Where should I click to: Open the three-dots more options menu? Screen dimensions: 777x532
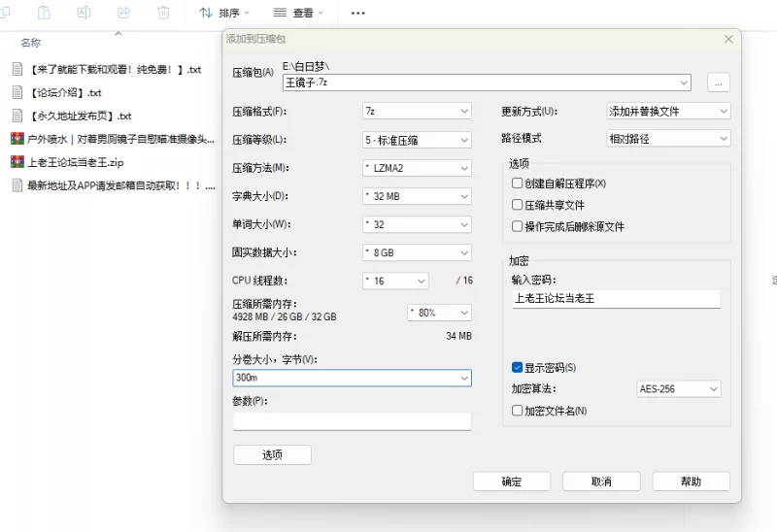coord(358,13)
